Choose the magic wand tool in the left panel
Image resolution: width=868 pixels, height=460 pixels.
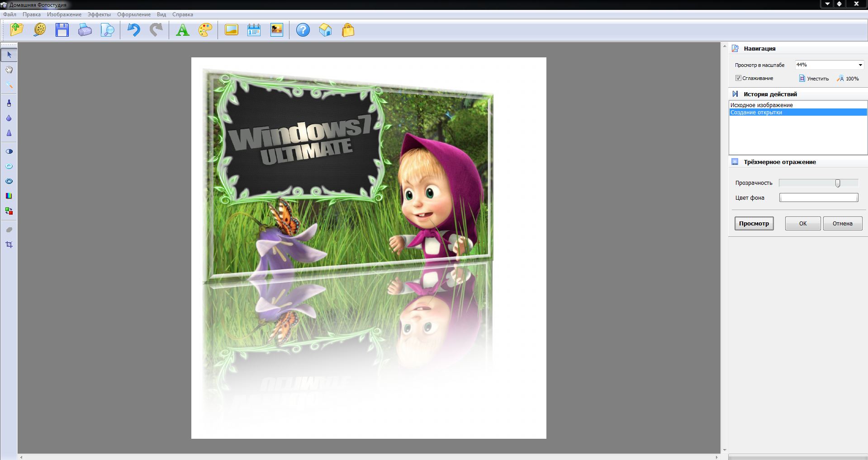(9, 84)
